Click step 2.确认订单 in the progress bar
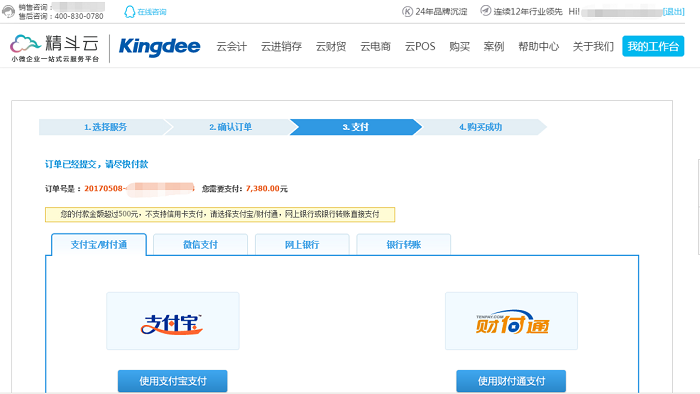 click(230, 127)
